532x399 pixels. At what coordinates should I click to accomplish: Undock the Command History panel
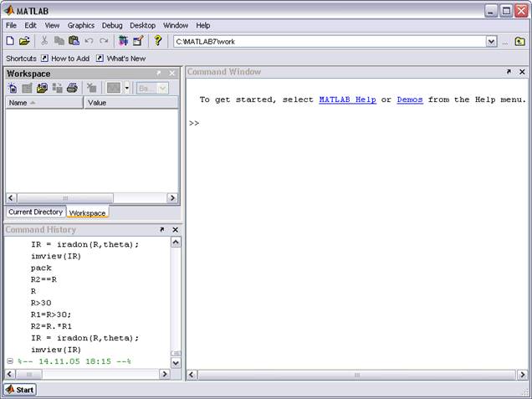(x=161, y=230)
